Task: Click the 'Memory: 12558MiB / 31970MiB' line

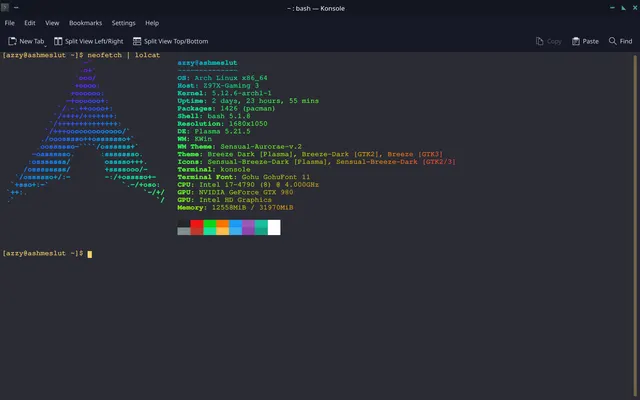Action: point(235,208)
